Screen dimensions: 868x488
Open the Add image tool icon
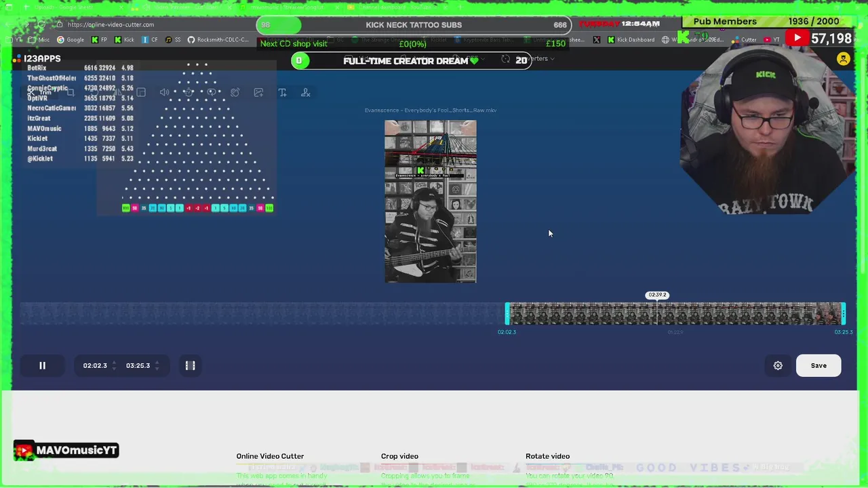click(258, 92)
